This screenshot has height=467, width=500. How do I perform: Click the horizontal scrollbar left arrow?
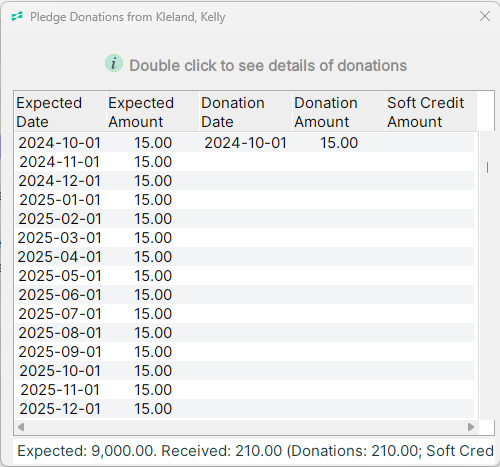(x=21, y=427)
